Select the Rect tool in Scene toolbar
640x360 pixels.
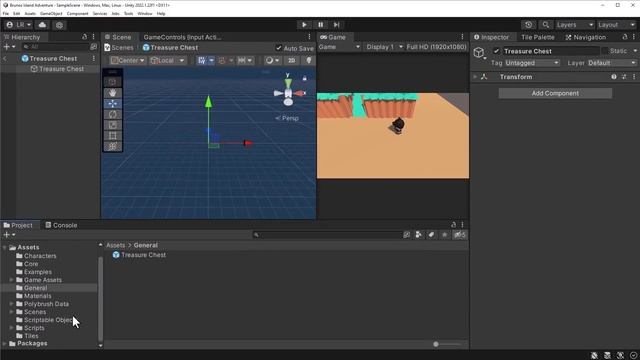point(113,136)
